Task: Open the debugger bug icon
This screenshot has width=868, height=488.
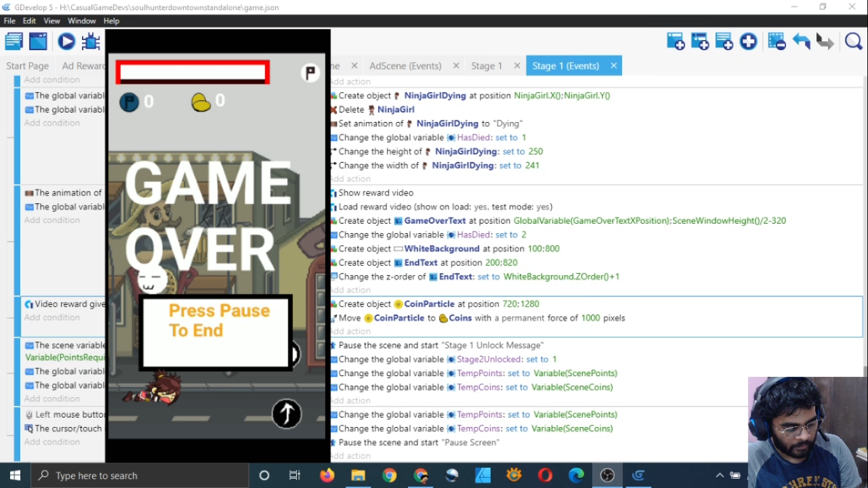Action: (x=91, y=42)
